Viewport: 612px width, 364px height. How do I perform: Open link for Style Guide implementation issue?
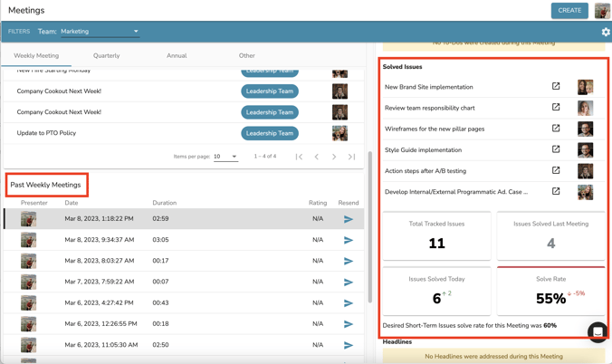click(556, 149)
